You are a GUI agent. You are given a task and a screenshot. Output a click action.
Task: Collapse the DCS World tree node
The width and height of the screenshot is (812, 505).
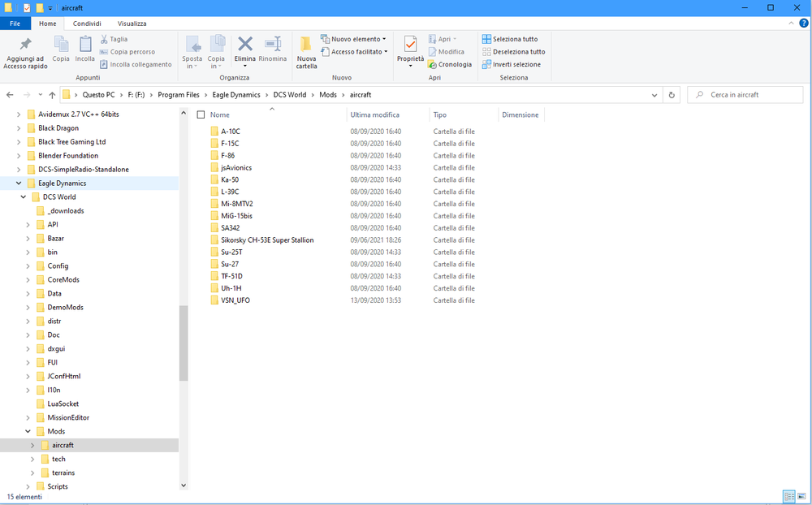[x=24, y=196]
